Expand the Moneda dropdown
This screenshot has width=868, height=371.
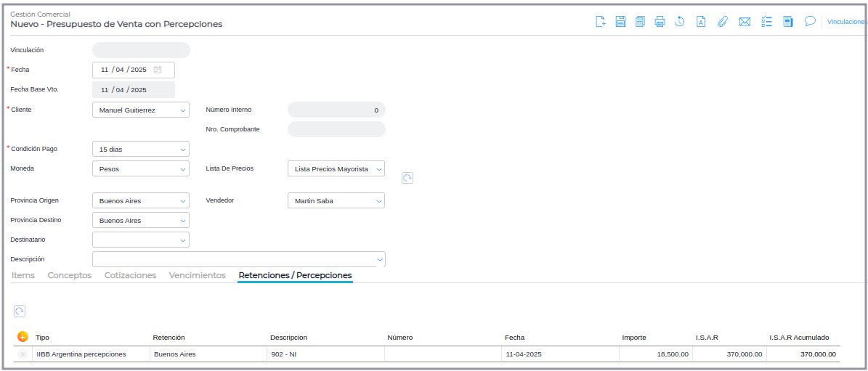click(140, 169)
